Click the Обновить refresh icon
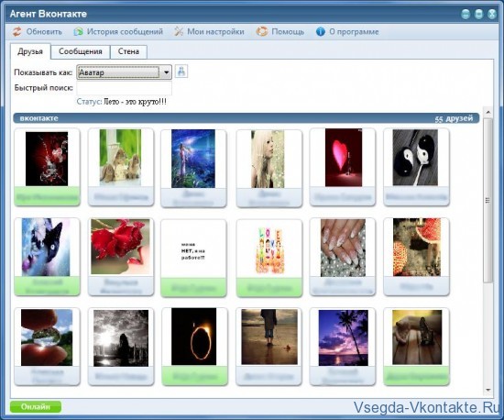This screenshot has height=420, width=504. (16, 31)
